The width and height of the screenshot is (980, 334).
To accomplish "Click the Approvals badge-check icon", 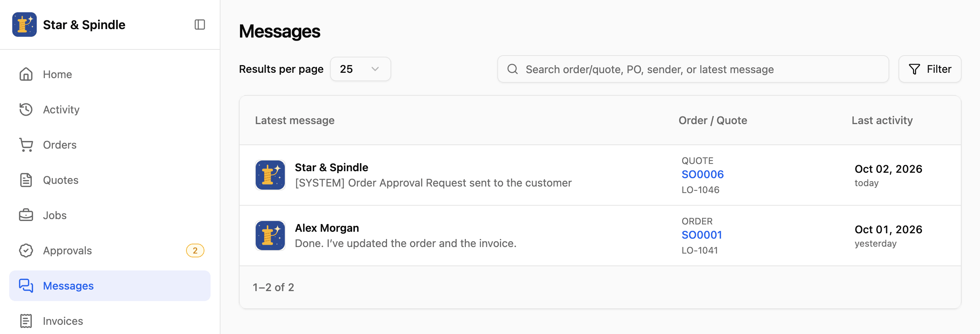I will (x=26, y=250).
